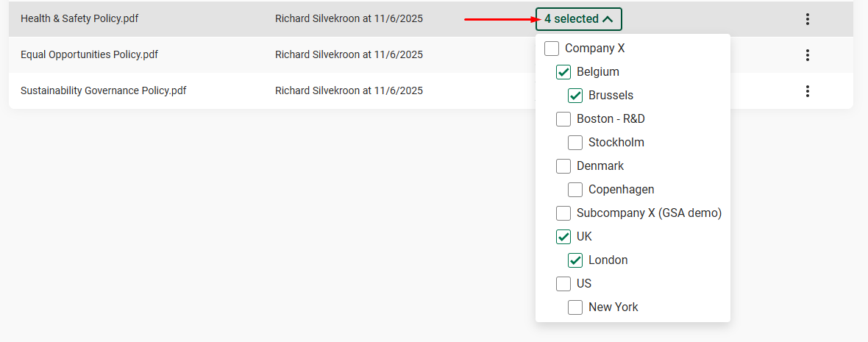Uncheck the Brussels checkbox

[575, 96]
